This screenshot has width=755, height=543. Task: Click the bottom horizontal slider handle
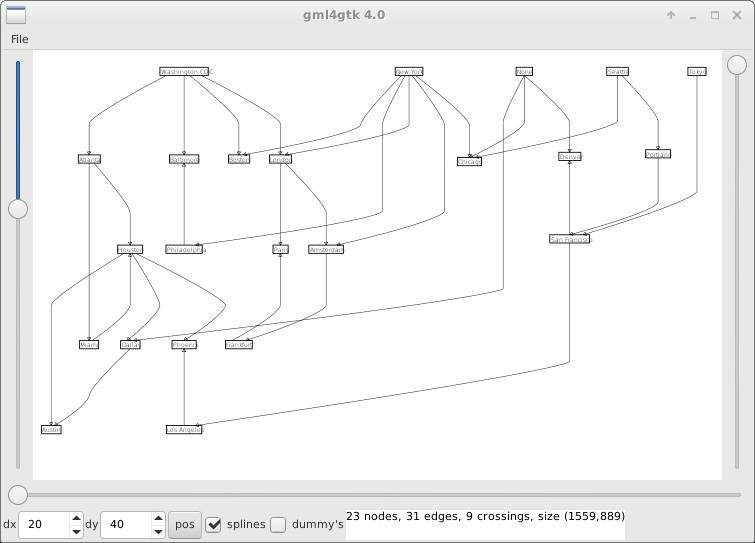pyautogui.click(x=18, y=494)
